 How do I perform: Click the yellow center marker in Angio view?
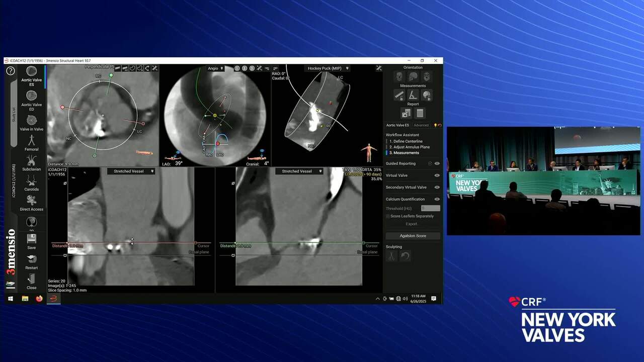tap(215, 116)
